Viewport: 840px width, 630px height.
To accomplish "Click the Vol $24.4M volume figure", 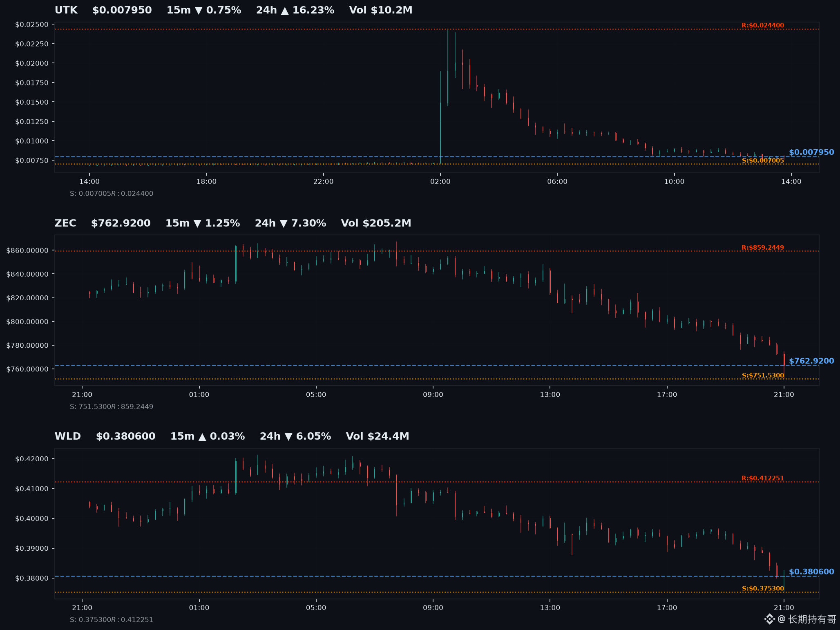I will click(378, 436).
